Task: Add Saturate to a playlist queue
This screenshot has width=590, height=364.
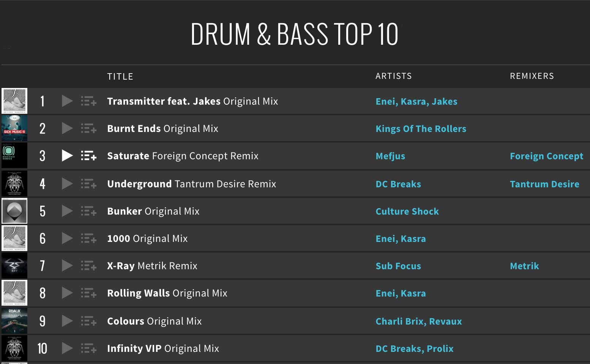Action: click(88, 156)
